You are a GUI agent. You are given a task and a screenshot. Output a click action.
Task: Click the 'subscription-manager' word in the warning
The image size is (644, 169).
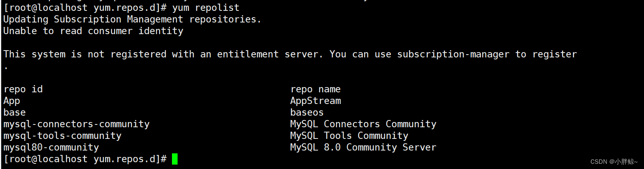tap(453, 54)
